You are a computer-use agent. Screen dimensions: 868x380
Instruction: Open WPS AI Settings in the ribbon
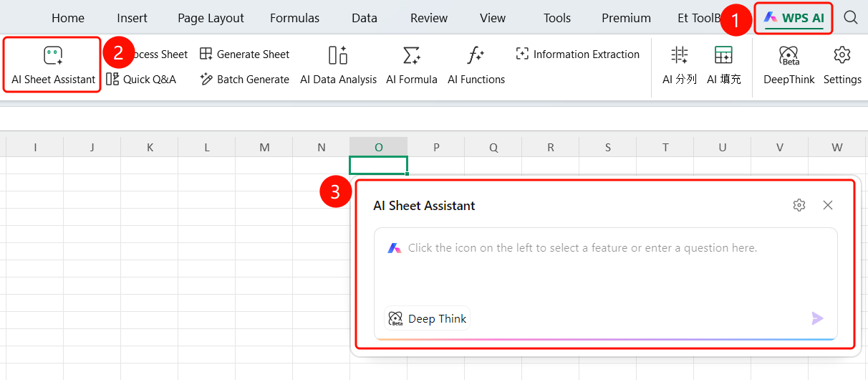tap(842, 65)
